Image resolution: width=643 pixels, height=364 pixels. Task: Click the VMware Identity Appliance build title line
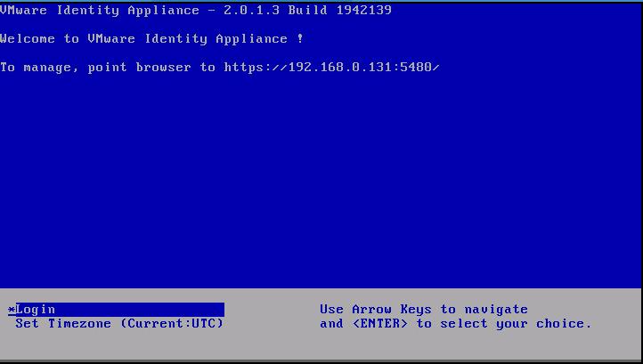tap(196, 10)
